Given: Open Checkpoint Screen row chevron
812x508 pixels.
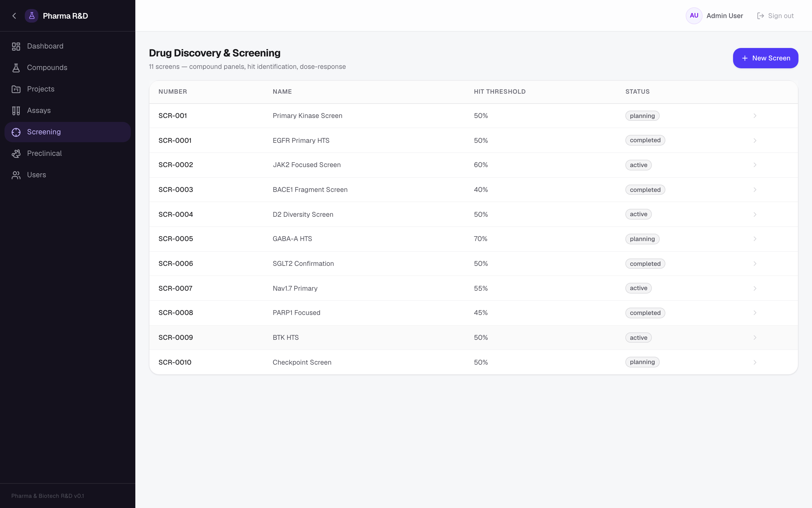Looking at the screenshot, I should (754, 362).
